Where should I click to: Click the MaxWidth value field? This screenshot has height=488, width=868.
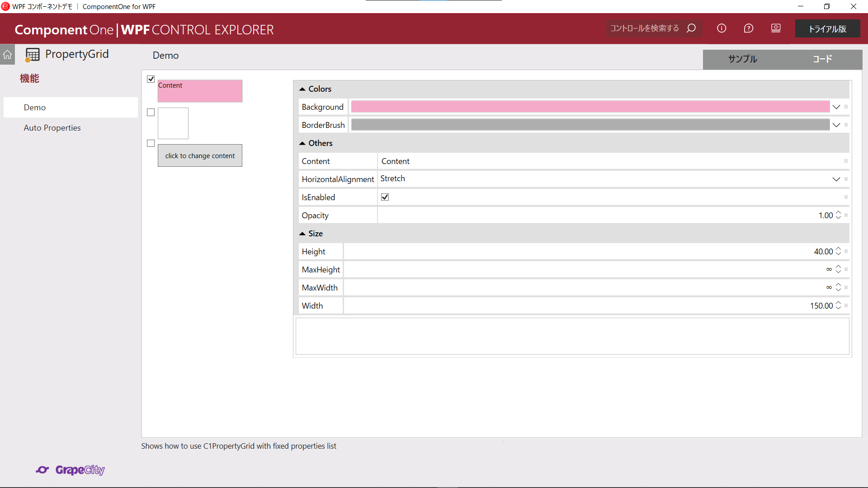point(588,288)
